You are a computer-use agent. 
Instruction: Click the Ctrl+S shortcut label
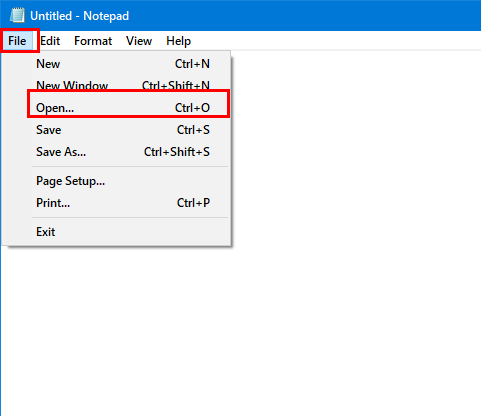(193, 130)
